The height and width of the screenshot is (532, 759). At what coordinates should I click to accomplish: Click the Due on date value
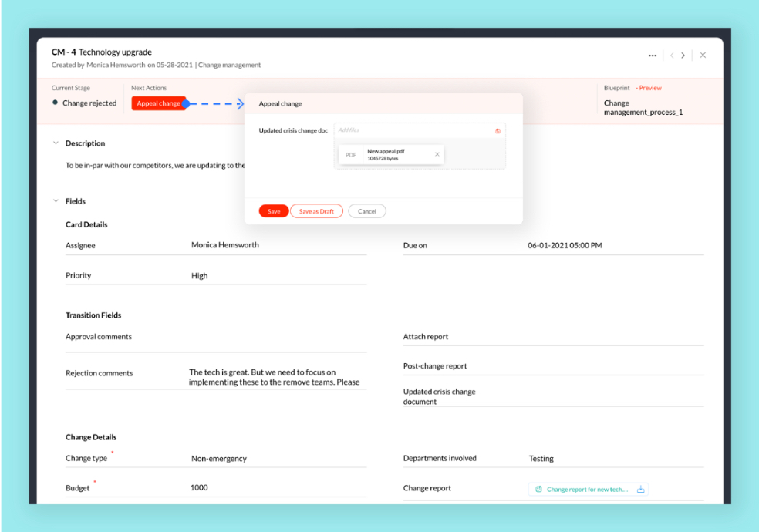click(x=565, y=245)
